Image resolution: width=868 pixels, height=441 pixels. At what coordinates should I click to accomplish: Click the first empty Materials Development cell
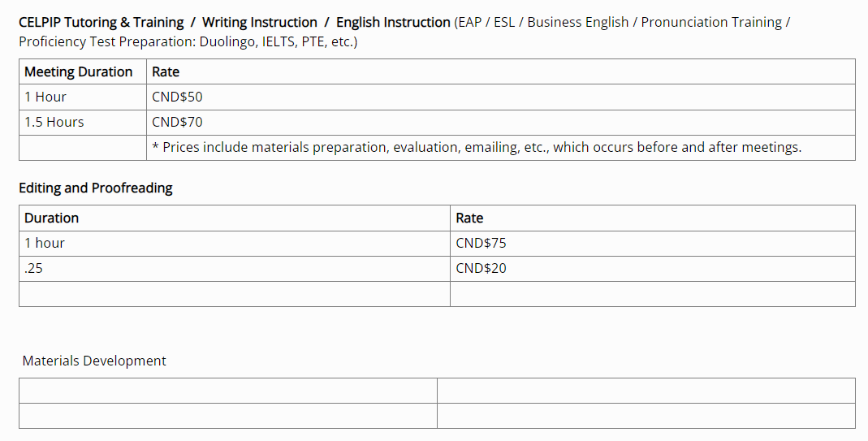(x=227, y=390)
